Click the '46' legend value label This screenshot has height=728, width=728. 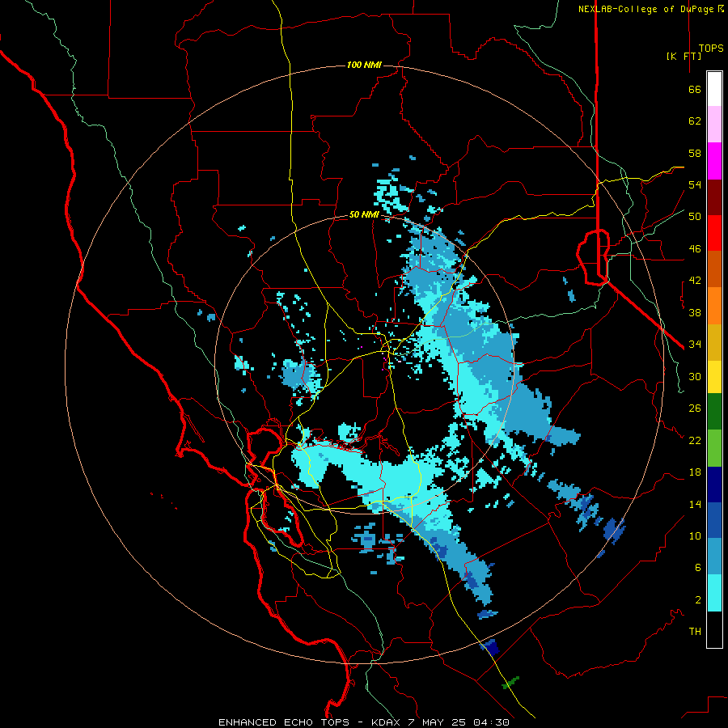[x=694, y=249]
